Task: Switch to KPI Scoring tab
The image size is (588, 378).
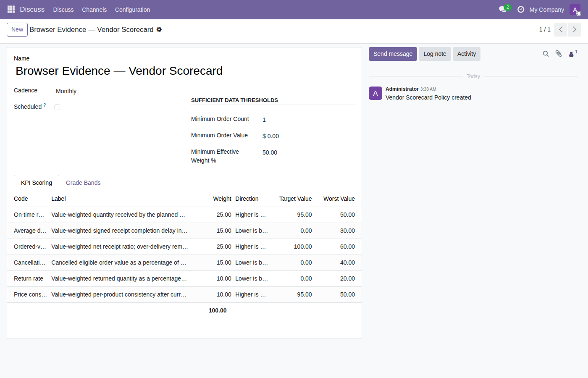Action: click(x=37, y=183)
